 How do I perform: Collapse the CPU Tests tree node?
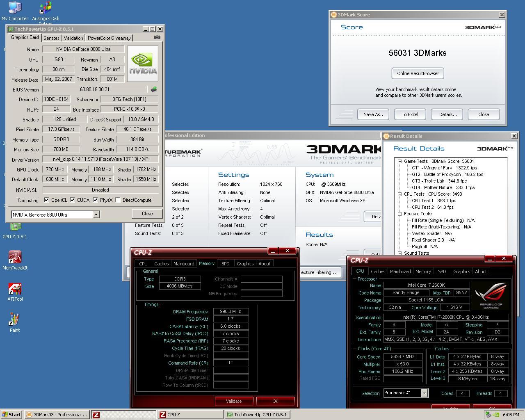[399, 194]
